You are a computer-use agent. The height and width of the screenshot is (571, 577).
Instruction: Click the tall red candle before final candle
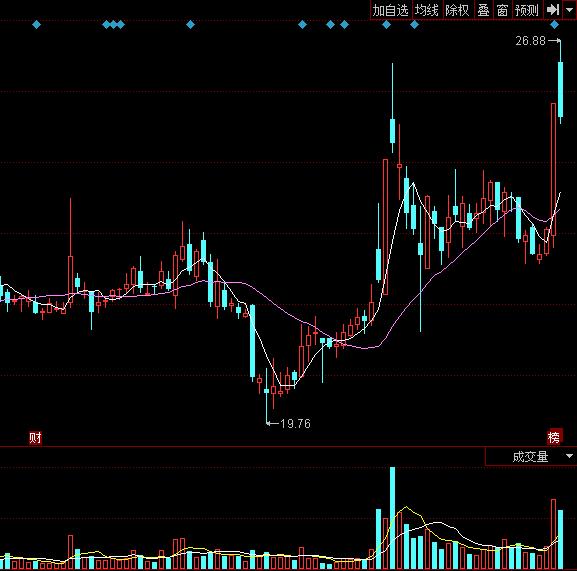(x=553, y=169)
